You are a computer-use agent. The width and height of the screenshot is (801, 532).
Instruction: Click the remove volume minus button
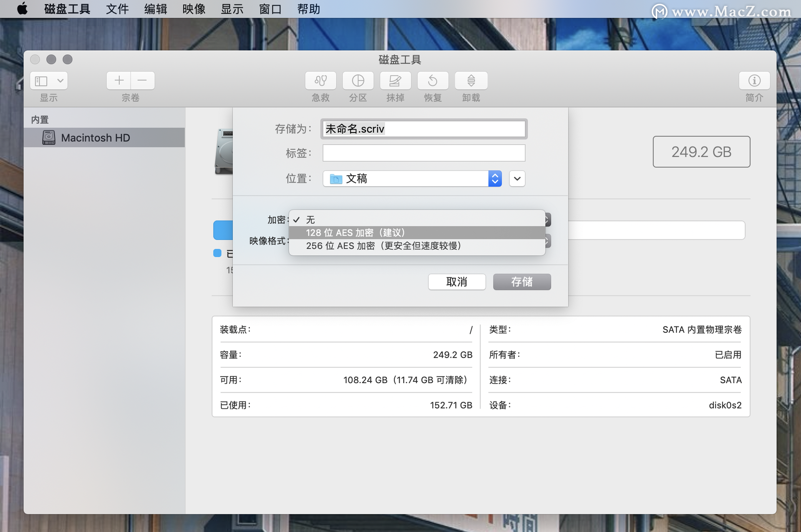pyautogui.click(x=142, y=80)
